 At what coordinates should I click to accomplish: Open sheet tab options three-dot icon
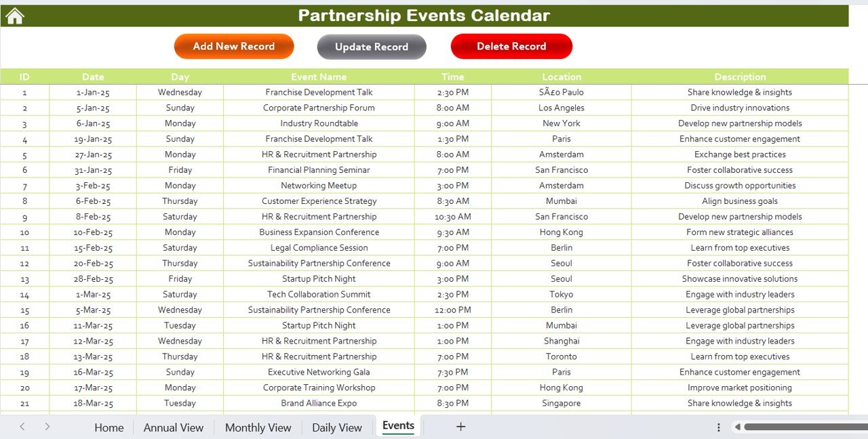[719, 427]
